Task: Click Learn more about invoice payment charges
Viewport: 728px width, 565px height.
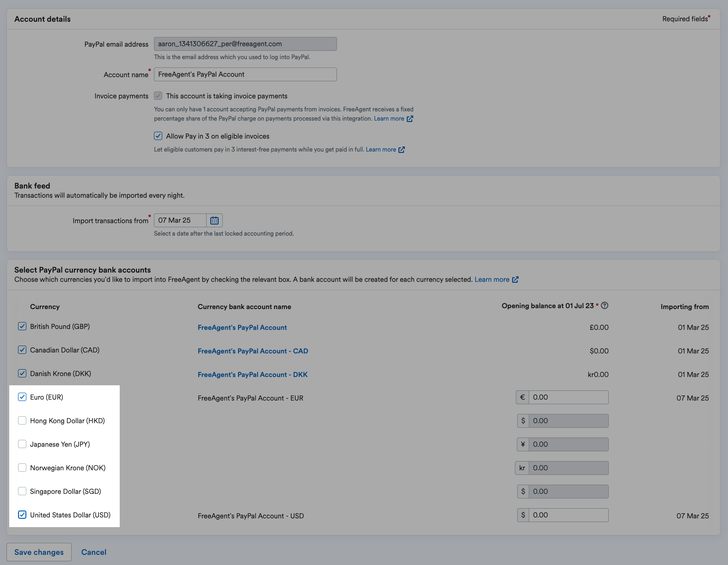Action: (x=389, y=119)
